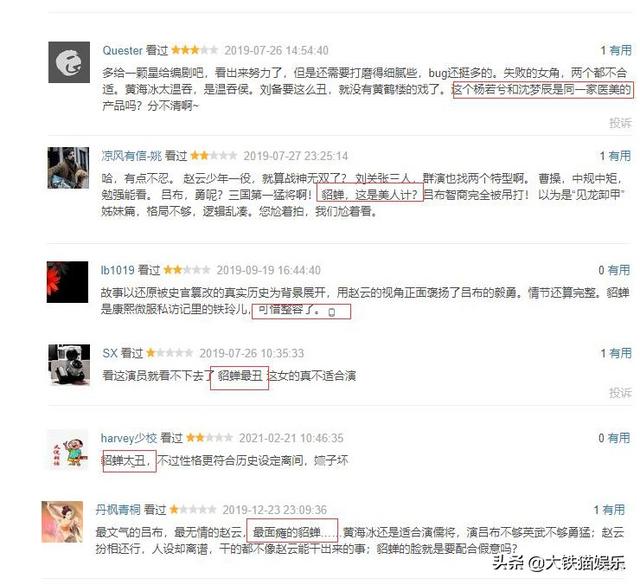Mark SX's comment as 有用
640x585 pixels.
(620, 353)
